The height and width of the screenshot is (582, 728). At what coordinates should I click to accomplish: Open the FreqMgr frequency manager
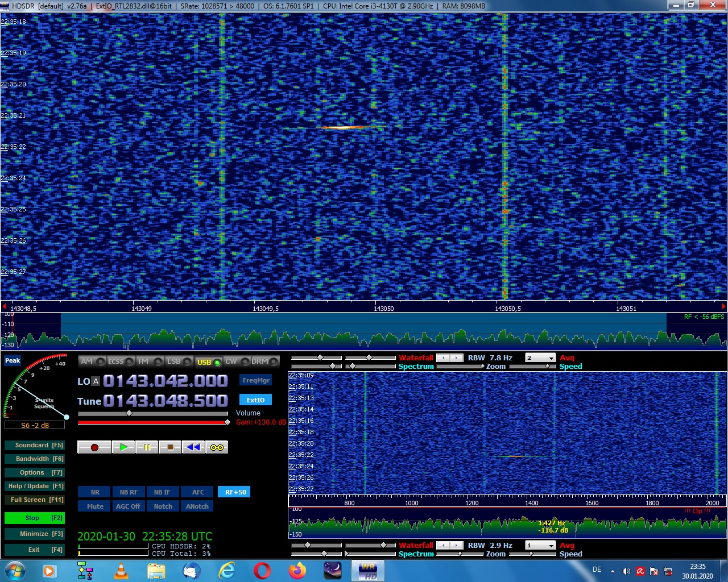[x=256, y=380]
